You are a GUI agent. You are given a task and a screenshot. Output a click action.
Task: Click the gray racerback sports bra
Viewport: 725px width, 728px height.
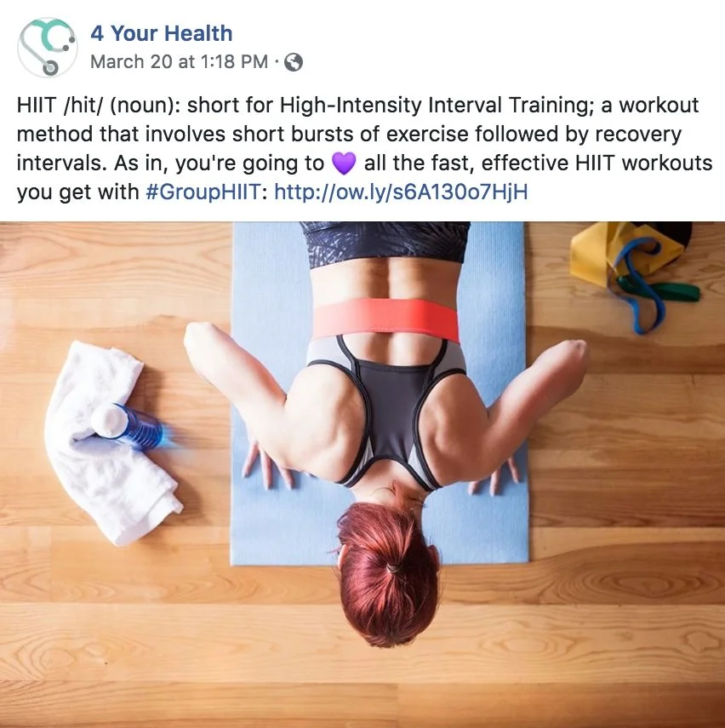tap(389, 409)
